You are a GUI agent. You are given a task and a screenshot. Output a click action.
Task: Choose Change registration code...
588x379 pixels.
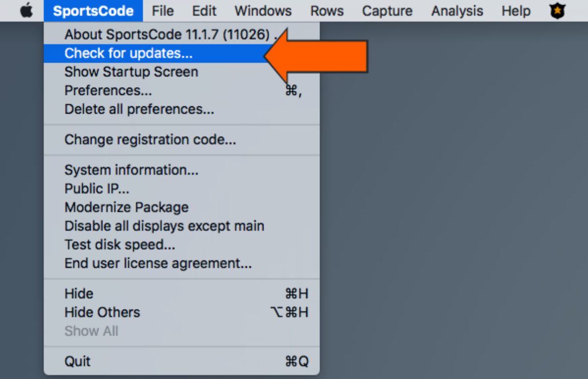click(x=150, y=140)
